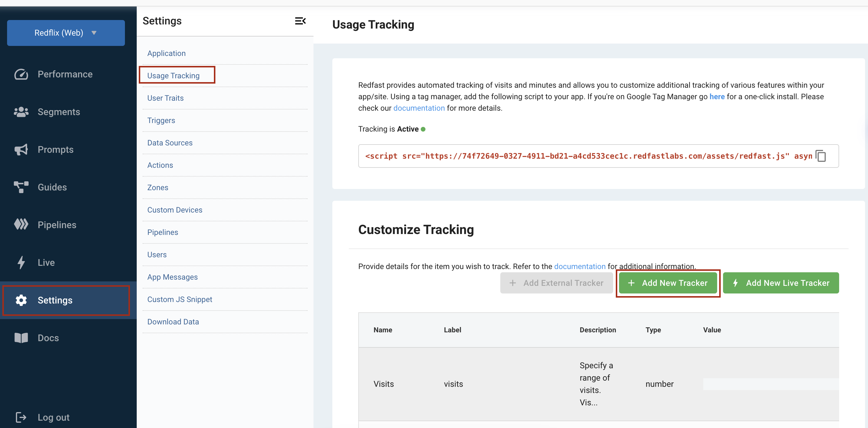The image size is (868, 428).
Task: Log out of the account
Action: (54, 417)
